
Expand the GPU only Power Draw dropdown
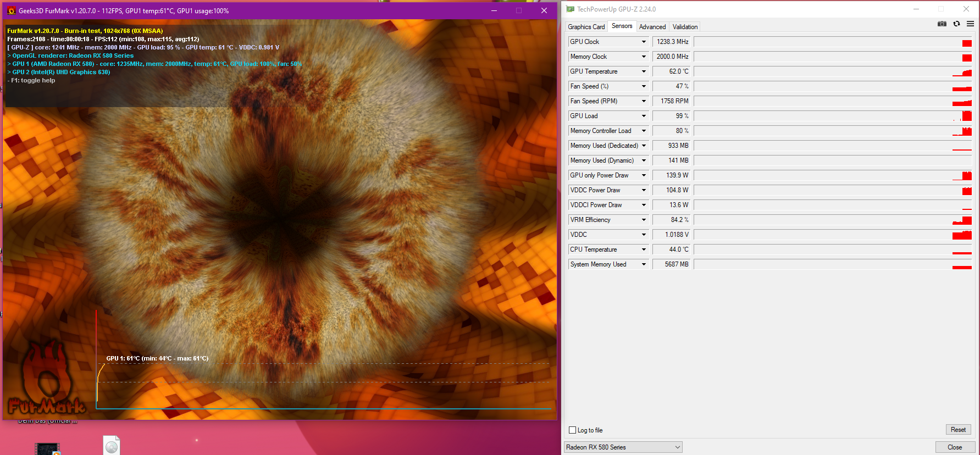pyautogui.click(x=644, y=175)
